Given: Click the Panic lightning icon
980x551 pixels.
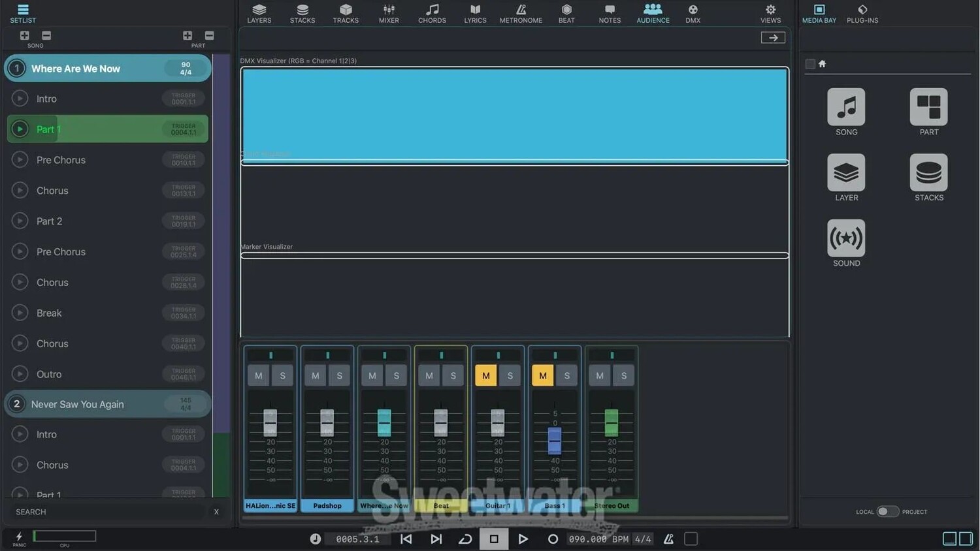Looking at the screenshot, I should 19,537.
